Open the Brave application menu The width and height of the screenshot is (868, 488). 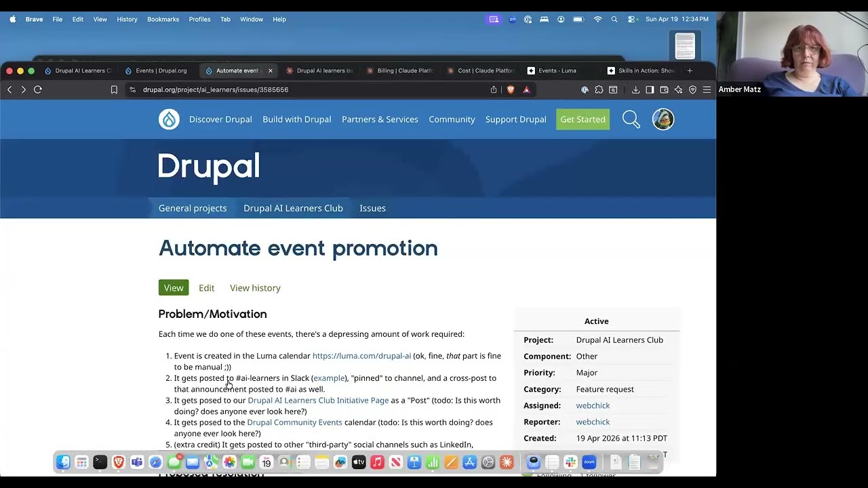point(34,19)
